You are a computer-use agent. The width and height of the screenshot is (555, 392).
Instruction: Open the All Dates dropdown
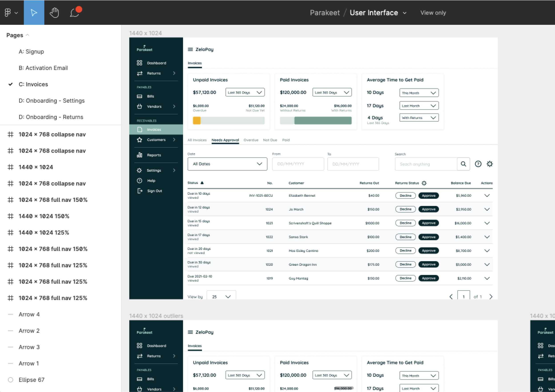pyautogui.click(x=227, y=164)
